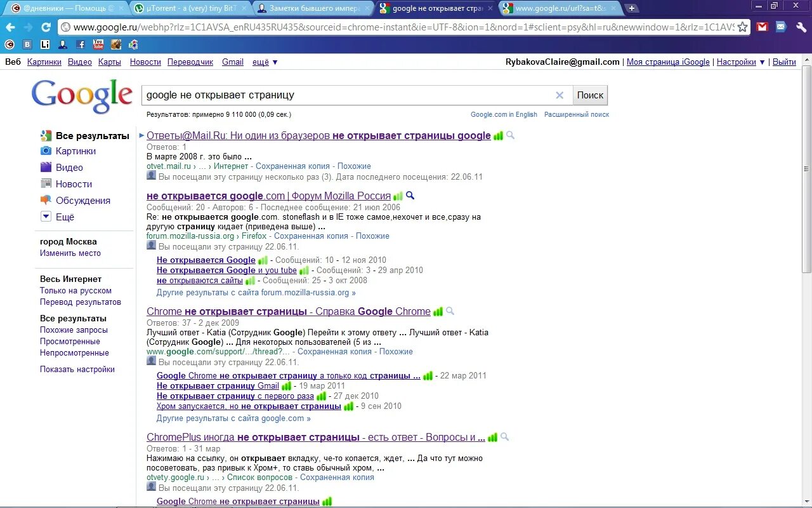Choose 'Перевод результатов' in the sidebar

coord(81,302)
